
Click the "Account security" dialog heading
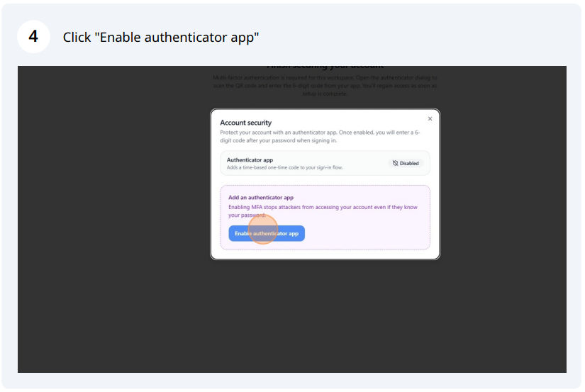click(x=245, y=123)
